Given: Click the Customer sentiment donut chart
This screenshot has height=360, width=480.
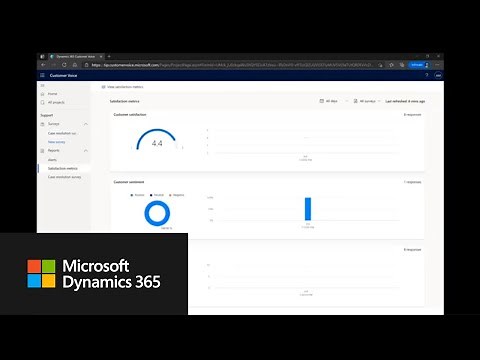Looking at the screenshot, I should (x=157, y=213).
